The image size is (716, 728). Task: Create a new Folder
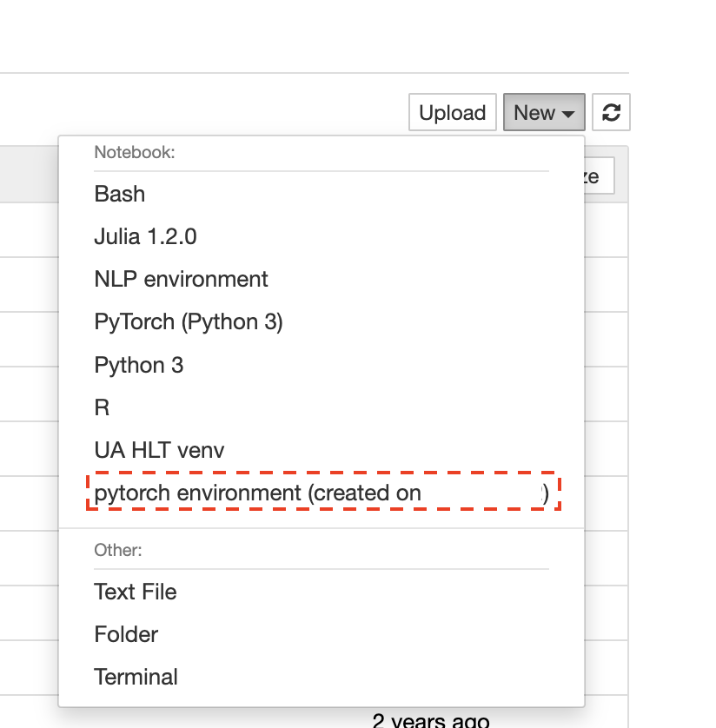pos(126,635)
